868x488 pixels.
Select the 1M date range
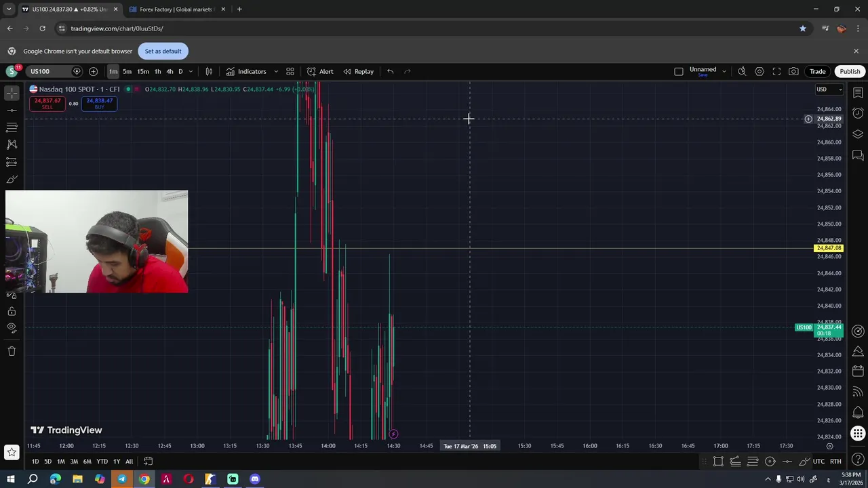(61, 462)
